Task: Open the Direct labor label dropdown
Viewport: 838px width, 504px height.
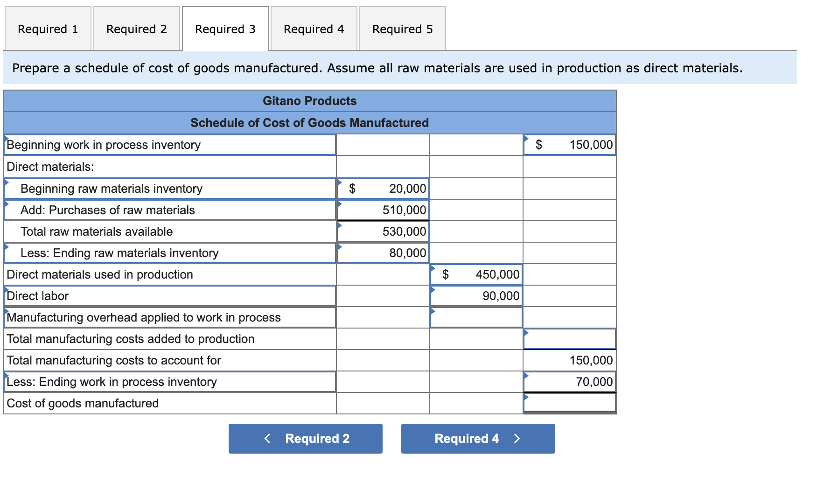Action: click(x=170, y=296)
